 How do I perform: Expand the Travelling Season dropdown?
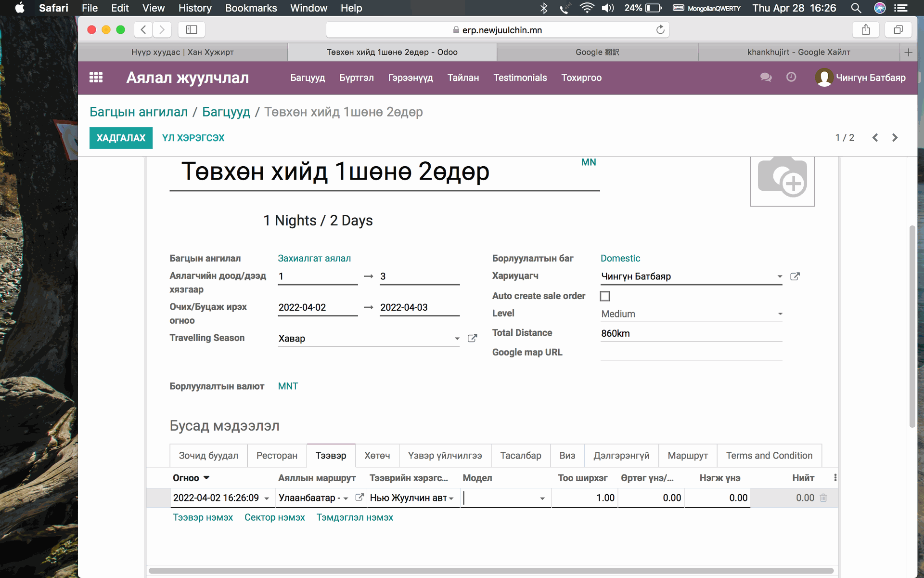point(457,339)
